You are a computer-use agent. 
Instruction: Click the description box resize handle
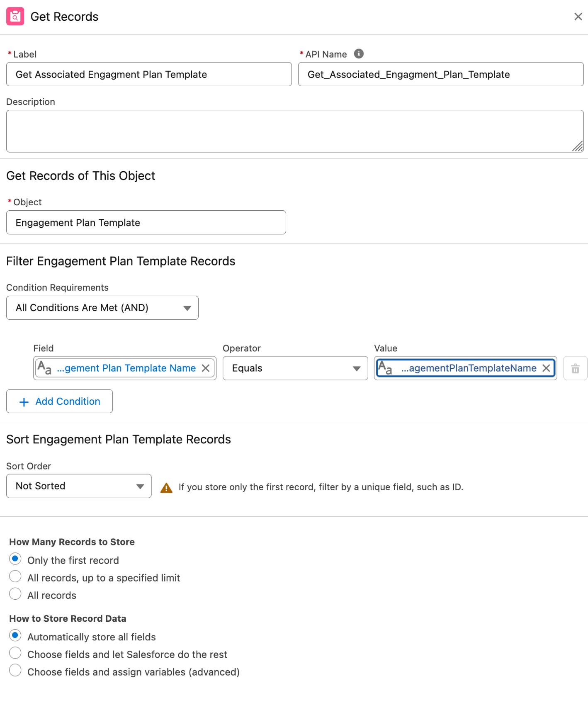[x=577, y=146]
